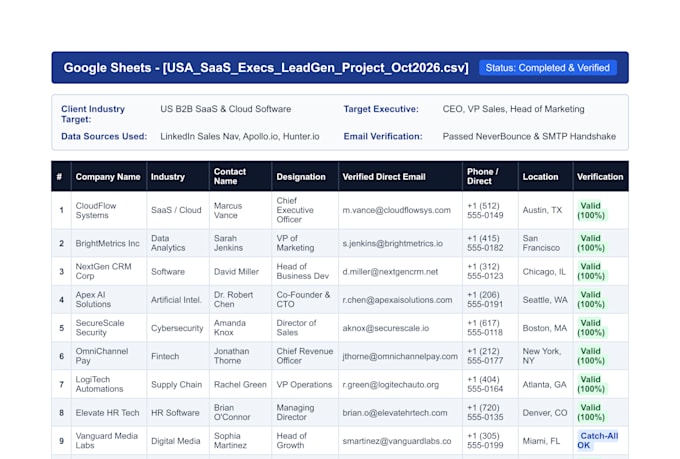The width and height of the screenshot is (680, 459).
Task: Click the Vanguard Media Labs company cell
Action: [109, 441]
